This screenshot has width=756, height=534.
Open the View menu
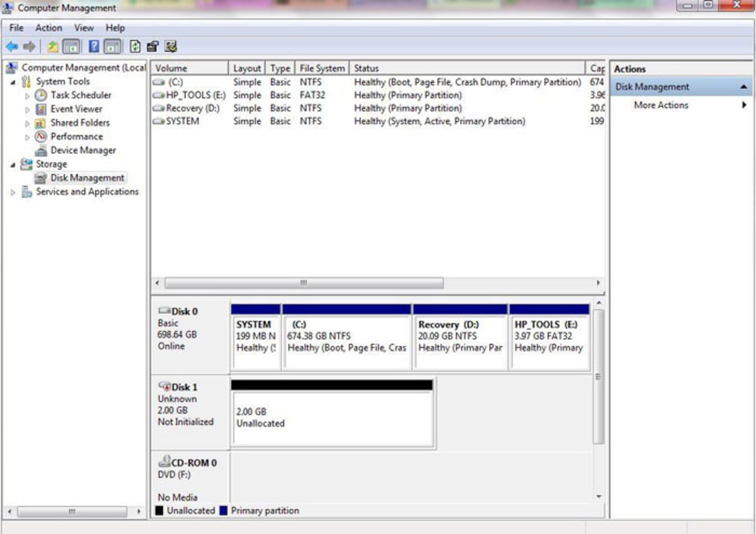coord(84,28)
